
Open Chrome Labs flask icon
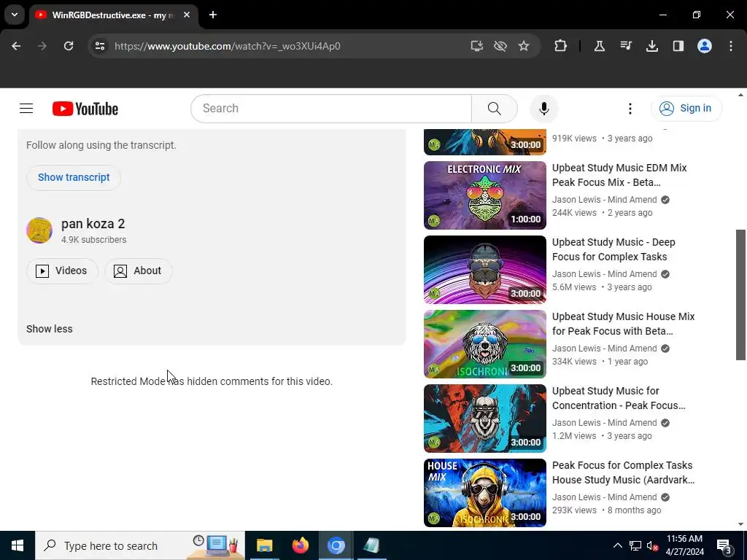point(600,46)
